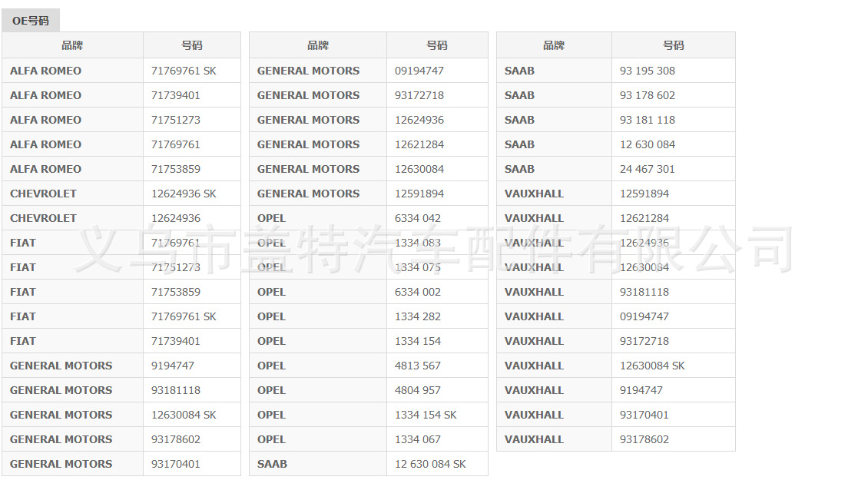Click SAAB label beside 24 467 301
This screenshot has height=480, width=868.
pyautogui.click(x=519, y=169)
